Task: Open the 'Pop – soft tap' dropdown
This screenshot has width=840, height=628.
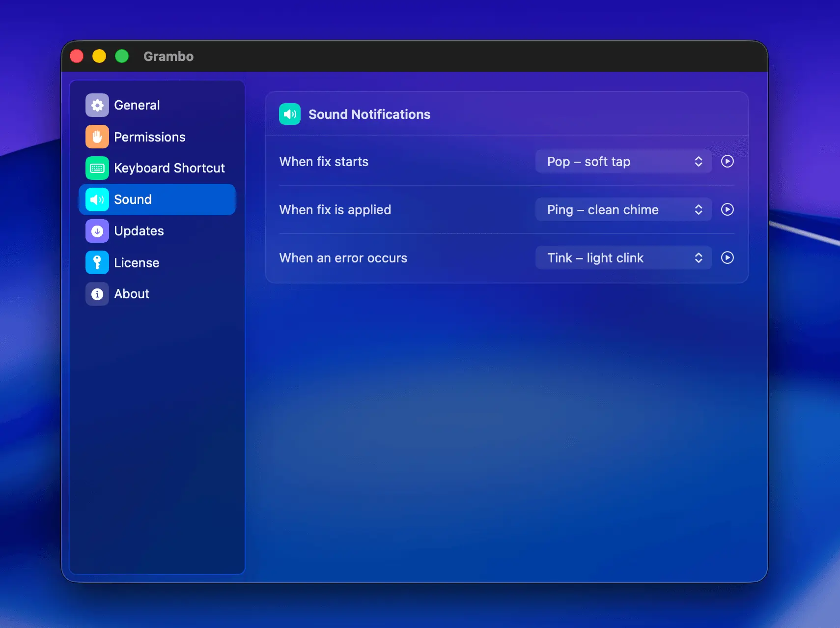Action: click(x=623, y=161)
